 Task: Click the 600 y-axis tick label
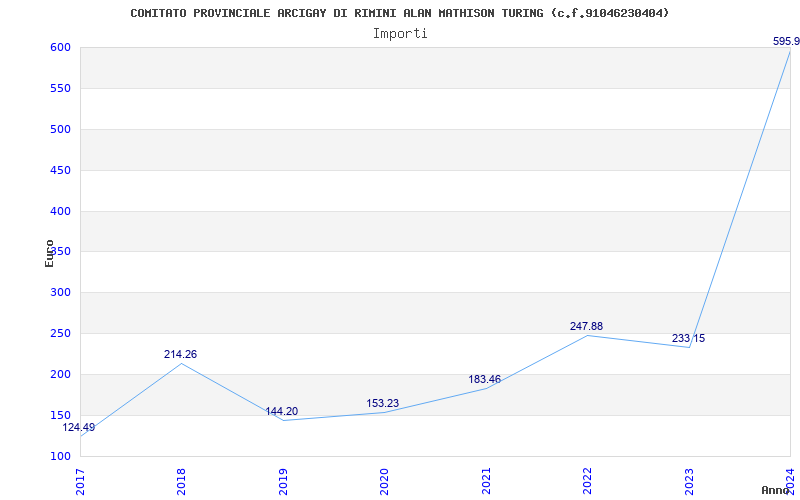[x=59, y=47]
